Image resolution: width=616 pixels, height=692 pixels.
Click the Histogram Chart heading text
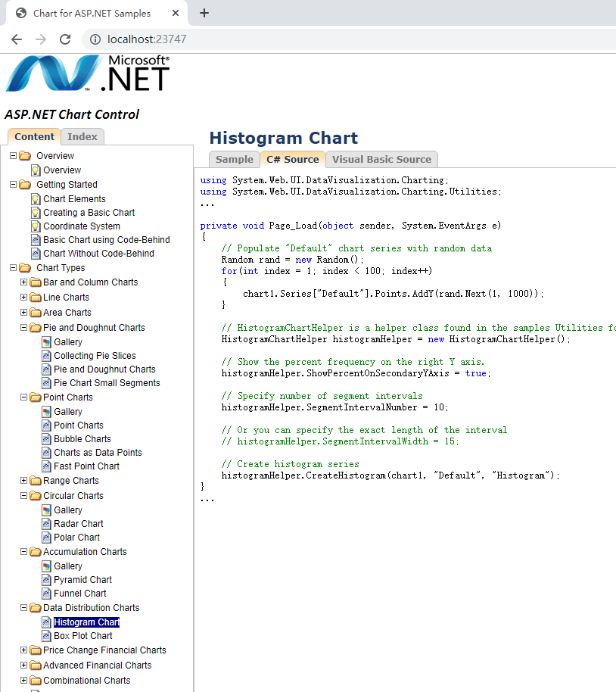pos(284,138)
